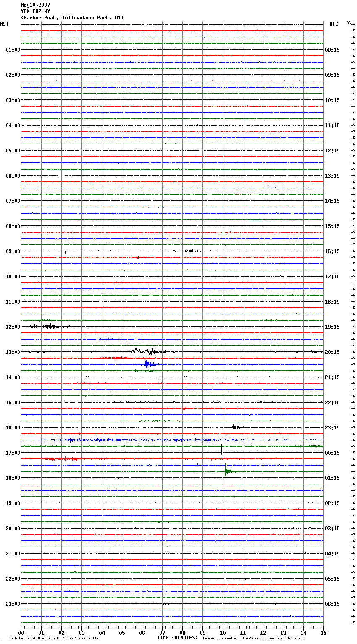Click the black event on the 16:00 trace
This screenshot has height=644, width=357.
[x=237, y=427]
